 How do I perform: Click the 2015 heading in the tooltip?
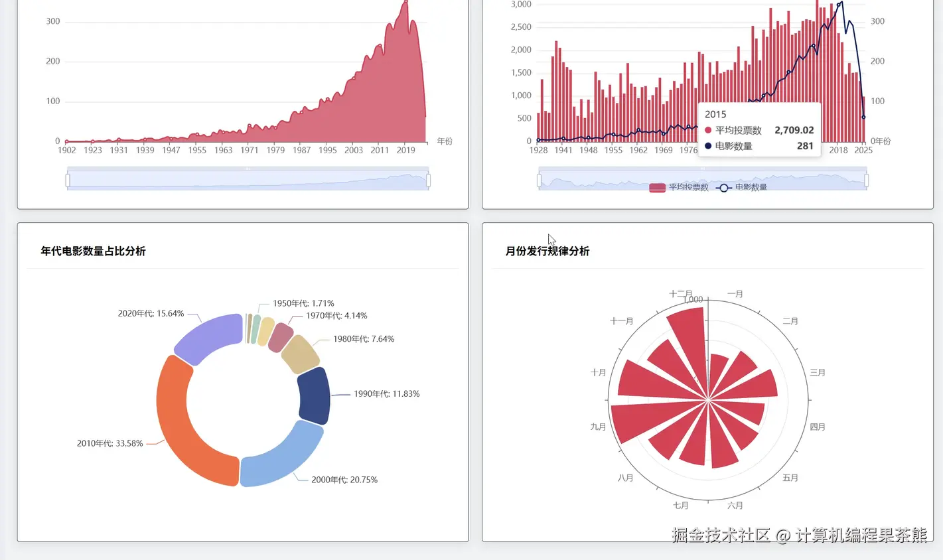pos(715,114)
